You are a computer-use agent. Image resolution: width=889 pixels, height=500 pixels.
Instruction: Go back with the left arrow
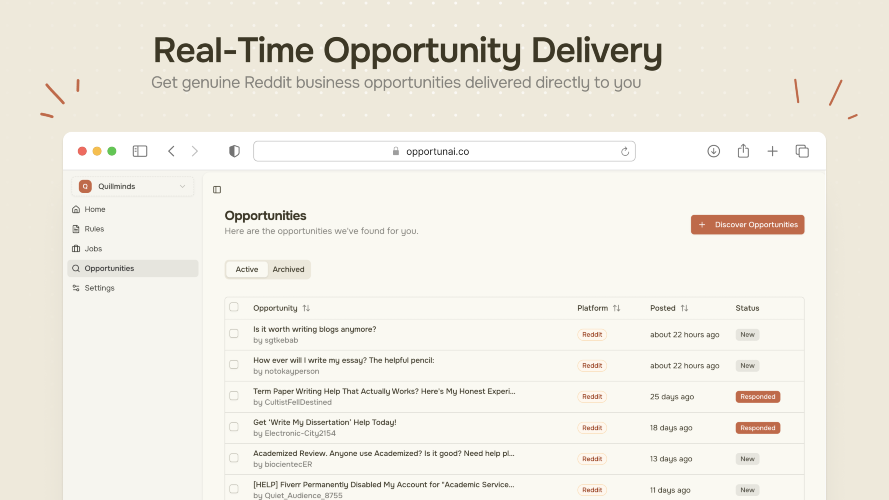171,151
